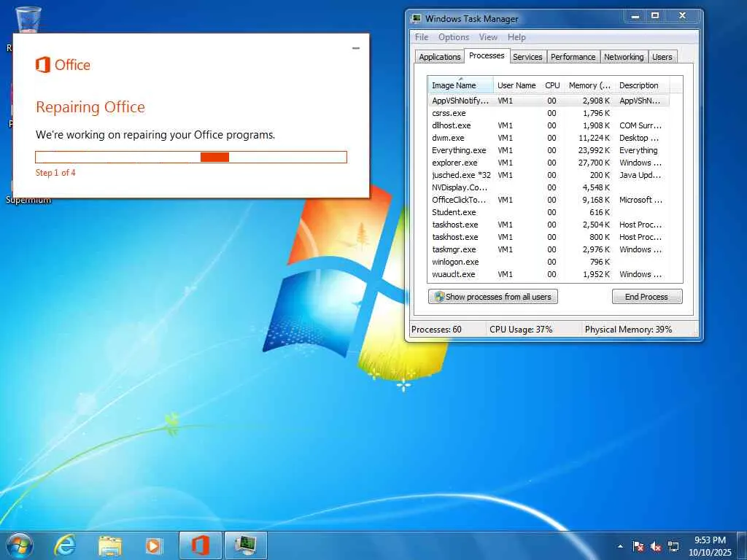Click the Task Manager title bar icon
This screenshot has width=747, height=560.
point(417,18)
